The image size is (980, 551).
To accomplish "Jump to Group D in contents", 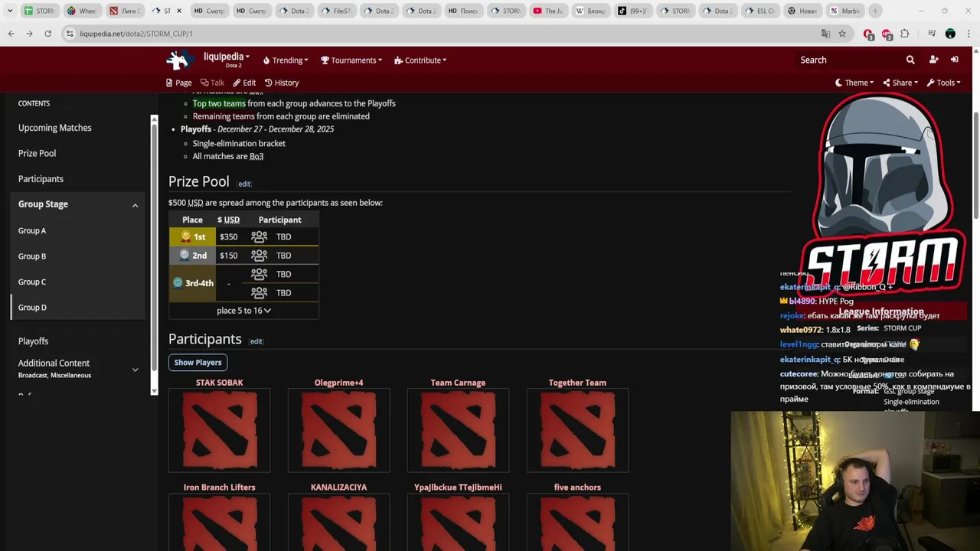I will click(x=32, y=308).
